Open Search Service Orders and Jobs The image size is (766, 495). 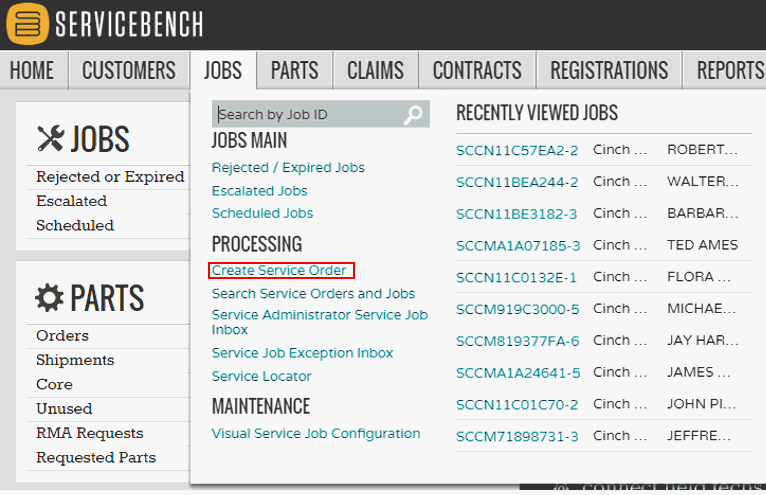[x=313, y=293]
